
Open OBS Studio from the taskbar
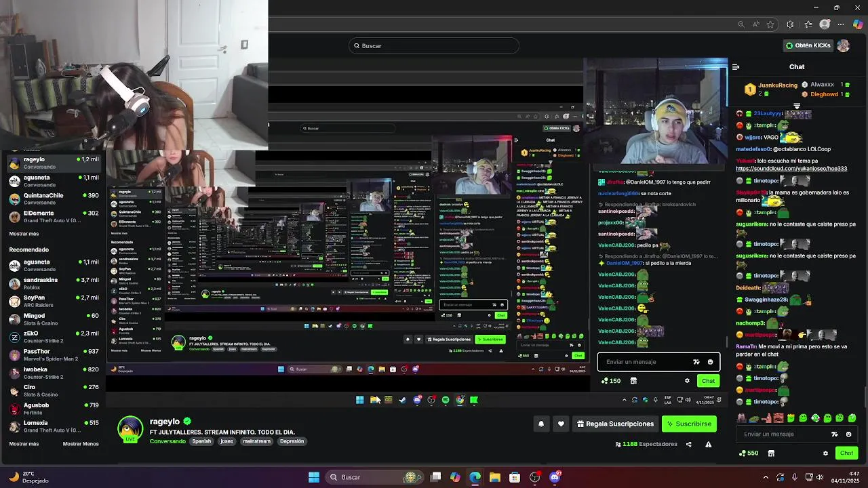pyautogui.click(x=534, y=477)
